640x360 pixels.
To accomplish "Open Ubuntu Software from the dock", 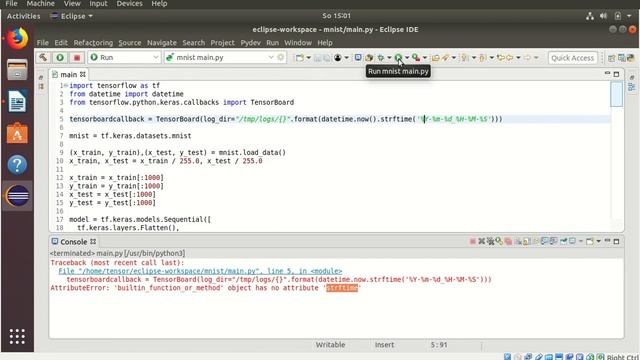I will (x=17, y=133).
